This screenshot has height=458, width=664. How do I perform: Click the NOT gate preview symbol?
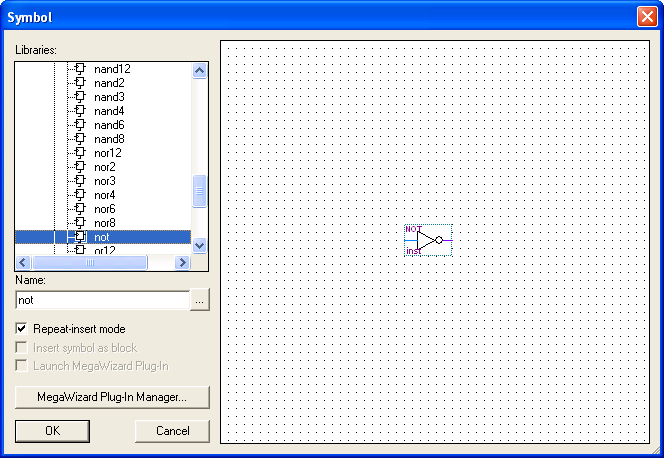coord(428,240)
